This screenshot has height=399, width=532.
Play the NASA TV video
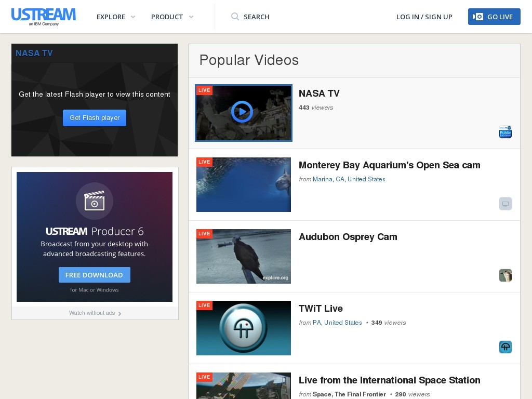[x=242, y=112]
